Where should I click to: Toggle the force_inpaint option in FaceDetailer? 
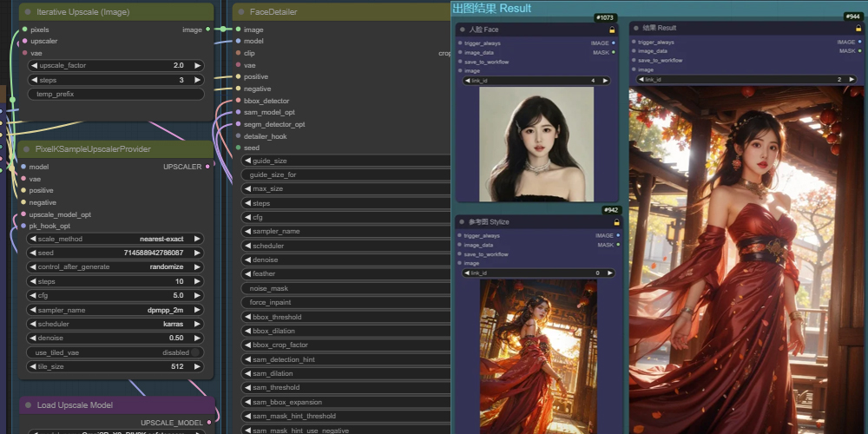click(x=346, y=302)
